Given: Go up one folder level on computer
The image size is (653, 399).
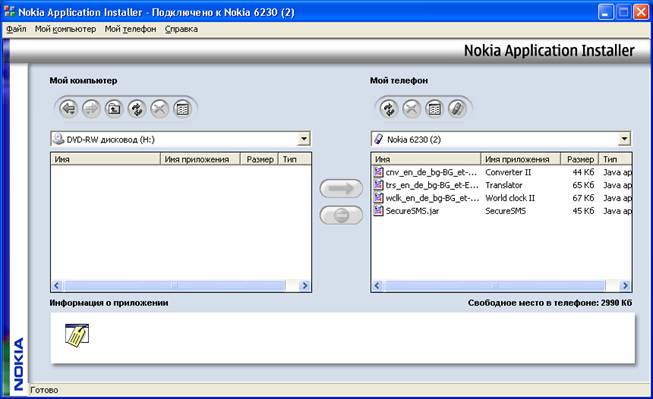Looking at the screenshot, I should coord(114,109).
